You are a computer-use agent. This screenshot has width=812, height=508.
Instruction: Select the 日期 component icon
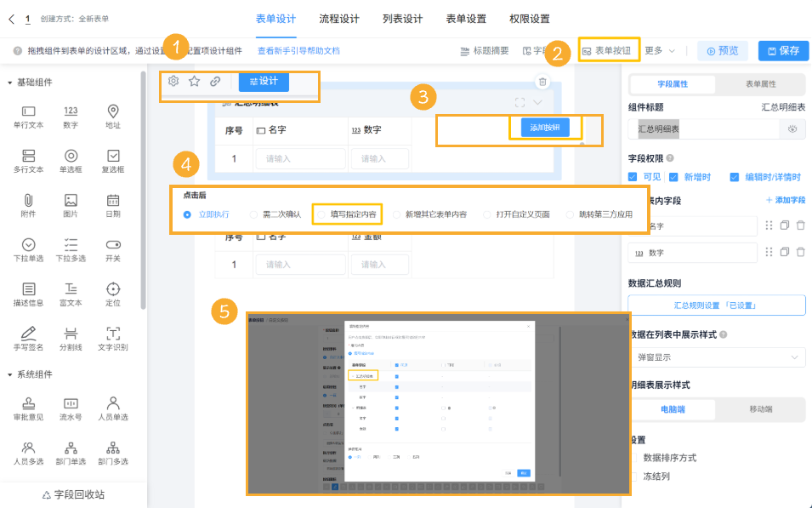click(113, 206)
